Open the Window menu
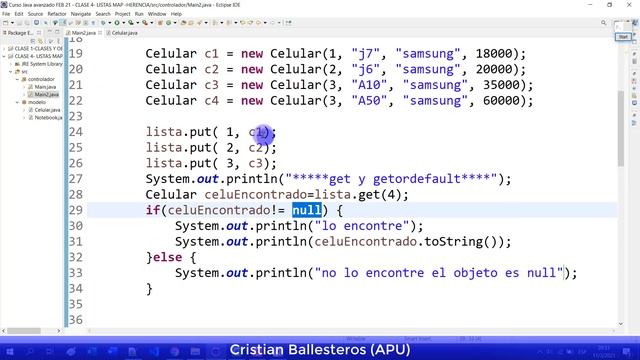The image size is (640, 360). pos(157,14)
